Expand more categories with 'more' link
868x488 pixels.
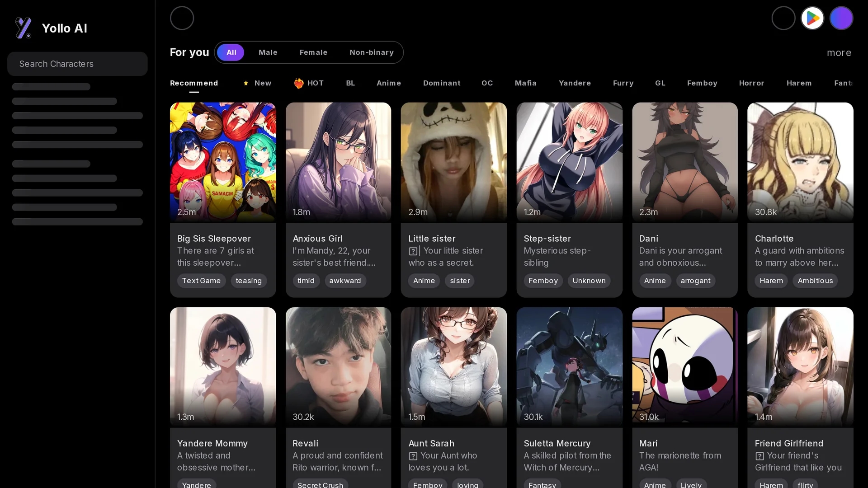click(839, 53)
